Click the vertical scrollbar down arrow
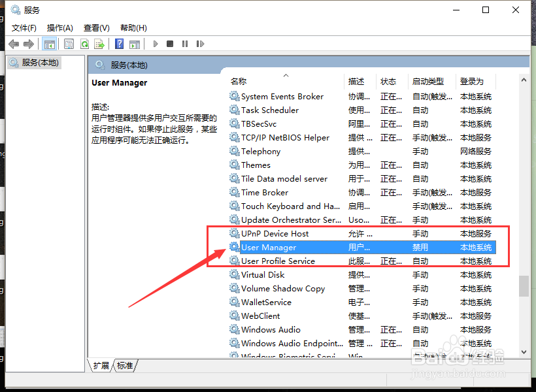The image size is (536, 392). [524, 351]
